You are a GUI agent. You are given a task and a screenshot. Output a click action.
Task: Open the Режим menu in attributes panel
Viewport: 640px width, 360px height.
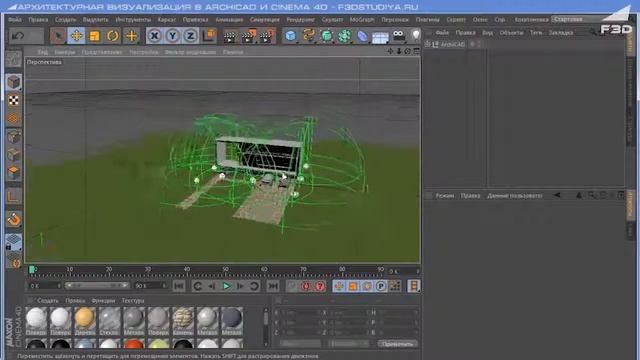444,196
